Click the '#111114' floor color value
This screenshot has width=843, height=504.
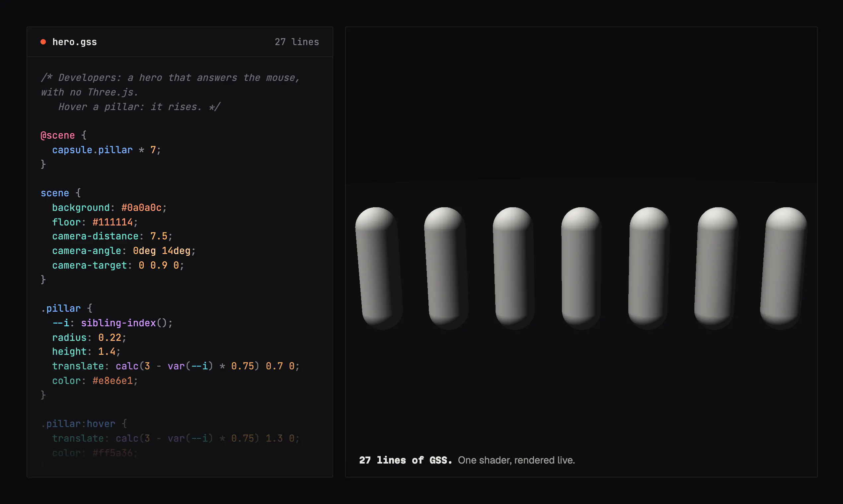point(113,222)
